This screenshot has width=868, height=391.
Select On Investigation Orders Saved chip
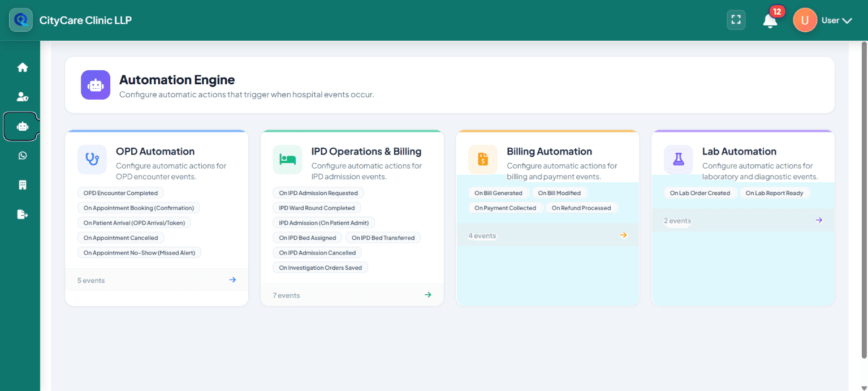coord(320,268)
